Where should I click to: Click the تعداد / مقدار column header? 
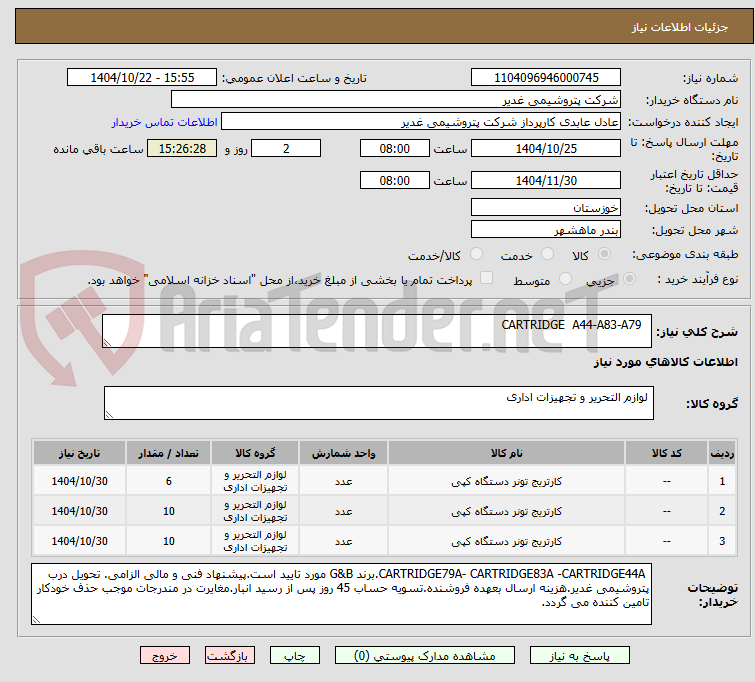click(169, 453)
